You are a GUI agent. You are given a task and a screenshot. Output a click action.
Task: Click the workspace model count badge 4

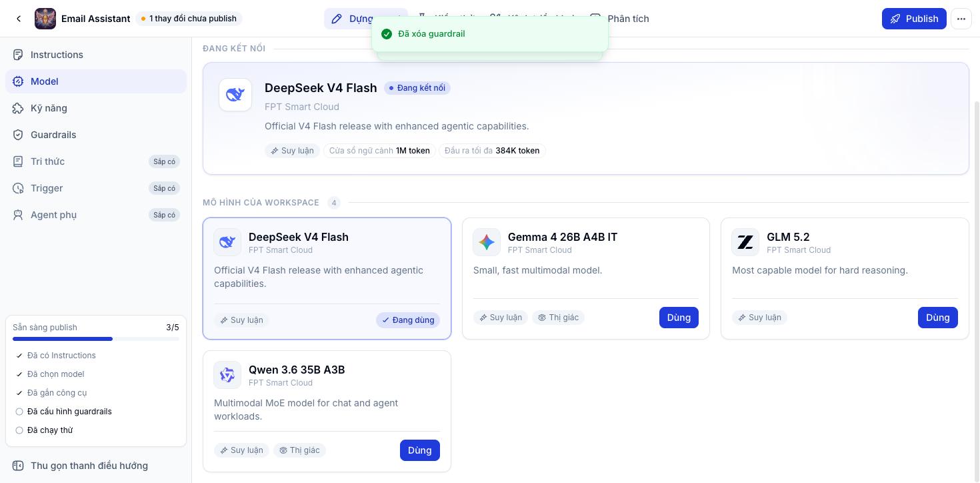point(334,203)
